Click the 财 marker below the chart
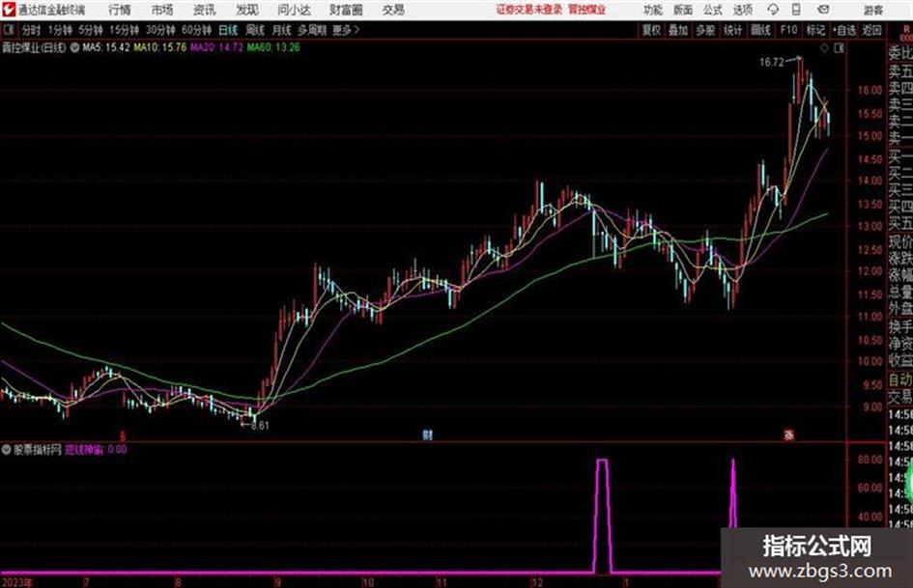913x588 pixels. pyautogui.click(x=427, y=434)
